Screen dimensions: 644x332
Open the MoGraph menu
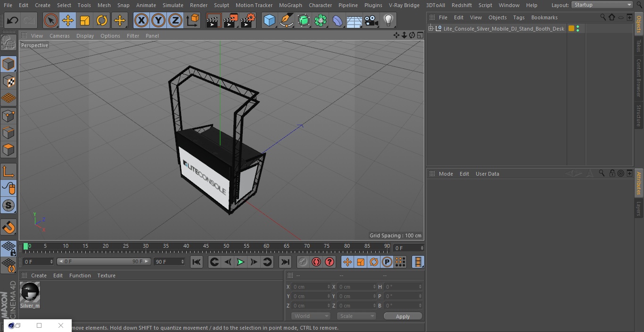coord(290,5)
